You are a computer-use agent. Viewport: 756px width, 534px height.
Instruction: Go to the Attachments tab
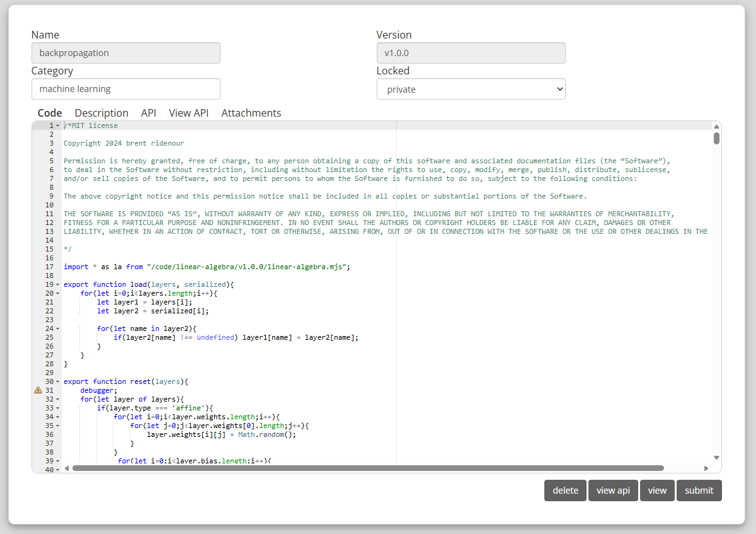251,113
